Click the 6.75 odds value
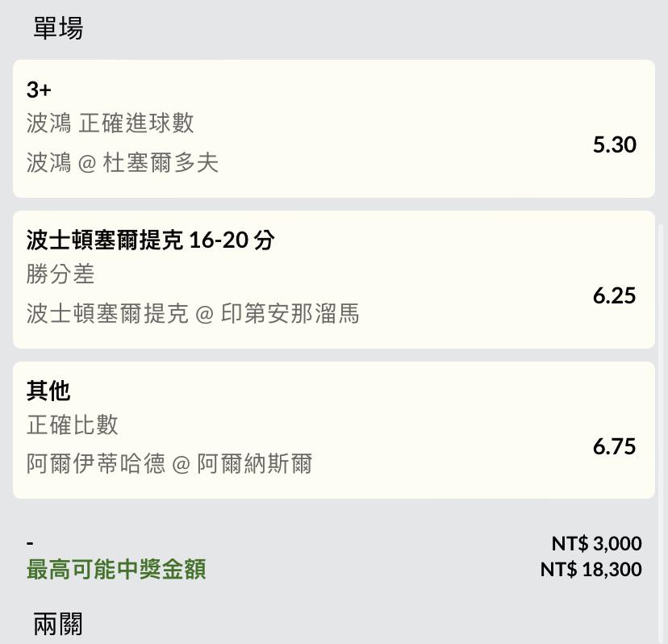The width and height of the screenshot is (668, 644). point(614,446)
